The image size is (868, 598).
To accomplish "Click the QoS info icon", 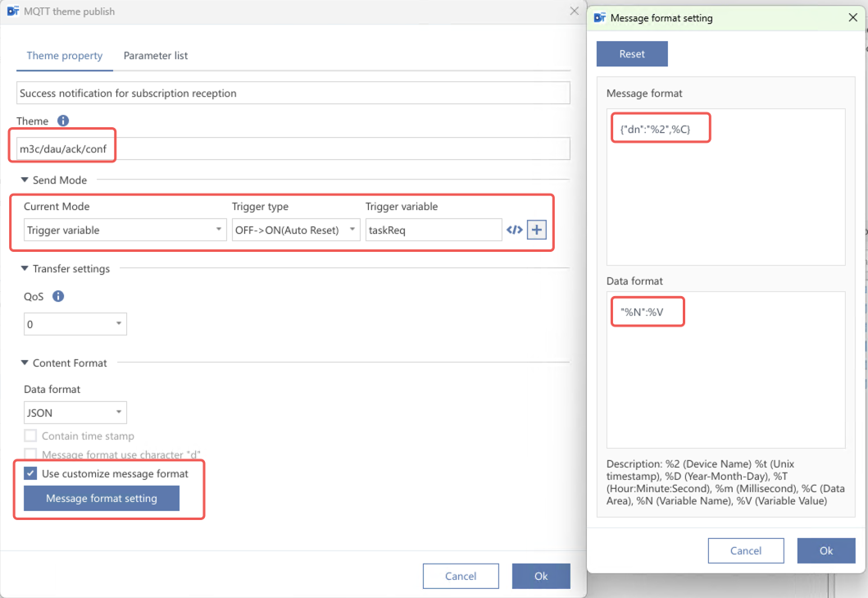I will tap(58, 297).
